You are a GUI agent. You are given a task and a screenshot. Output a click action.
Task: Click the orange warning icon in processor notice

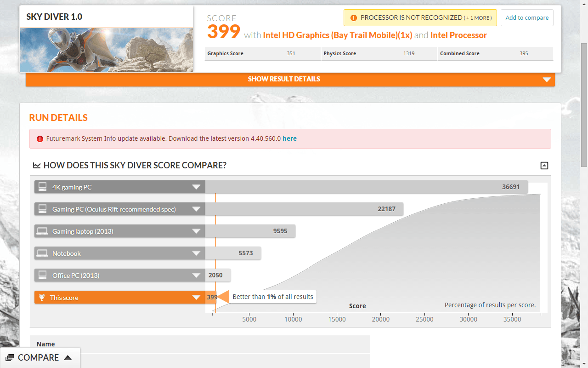[353, 18]
